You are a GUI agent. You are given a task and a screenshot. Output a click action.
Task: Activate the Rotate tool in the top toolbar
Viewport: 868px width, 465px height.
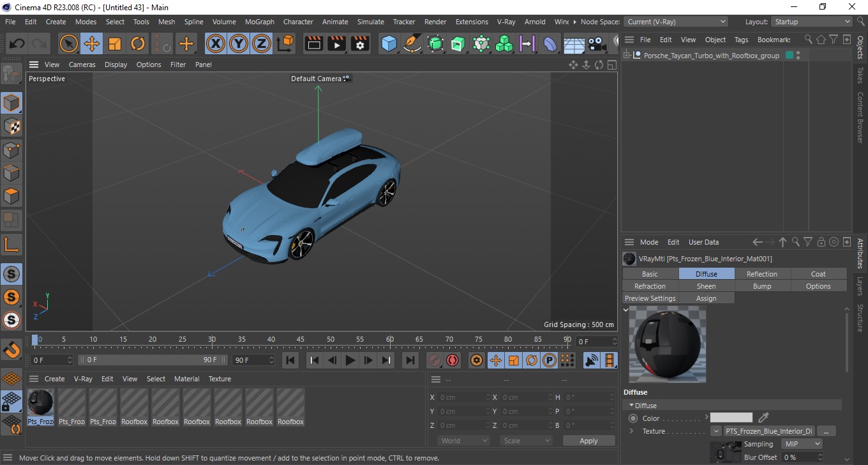click(138, 44)
